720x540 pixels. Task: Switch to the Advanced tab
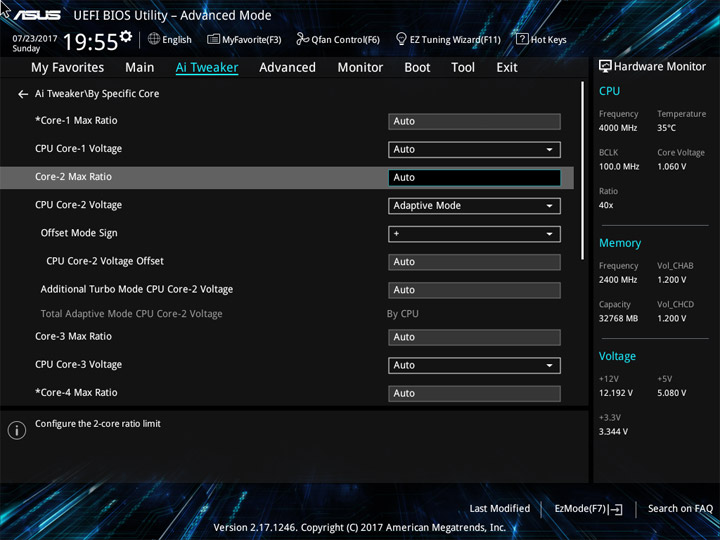point(287,68)
